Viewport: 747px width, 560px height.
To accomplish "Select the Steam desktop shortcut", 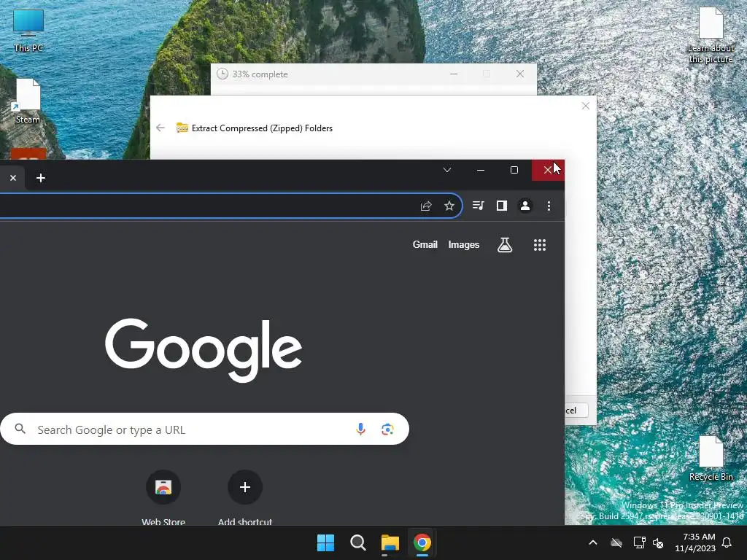I will (28, 101).
